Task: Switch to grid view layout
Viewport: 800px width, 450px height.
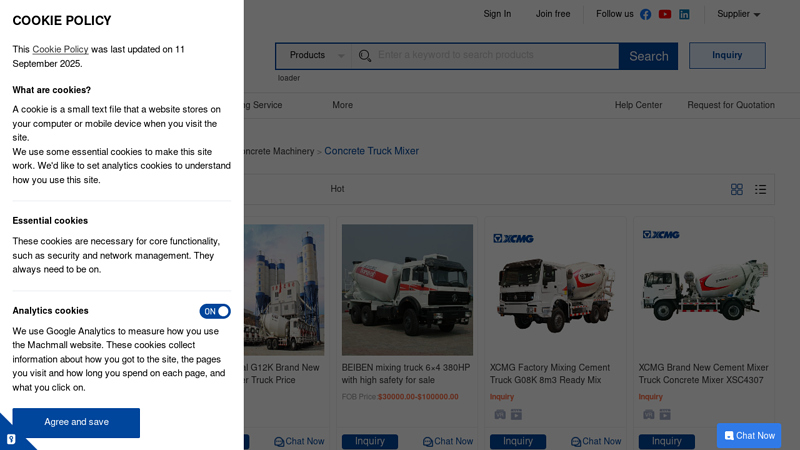Action: [x=737, y=189]
